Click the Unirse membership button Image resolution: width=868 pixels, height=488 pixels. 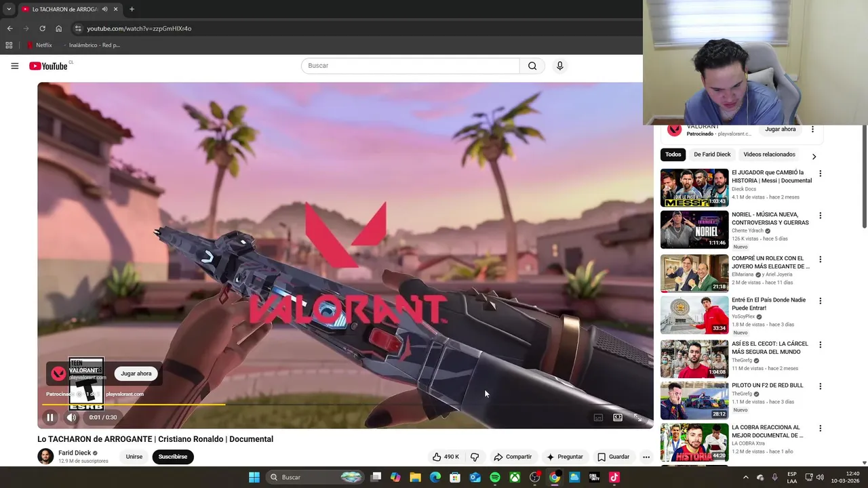coord(134,457)
